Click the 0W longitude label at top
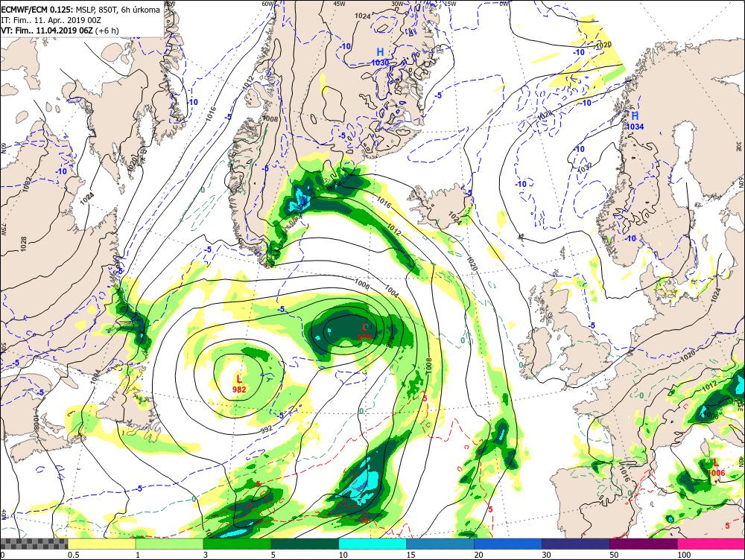745x560 pixels. click(504, 3)
